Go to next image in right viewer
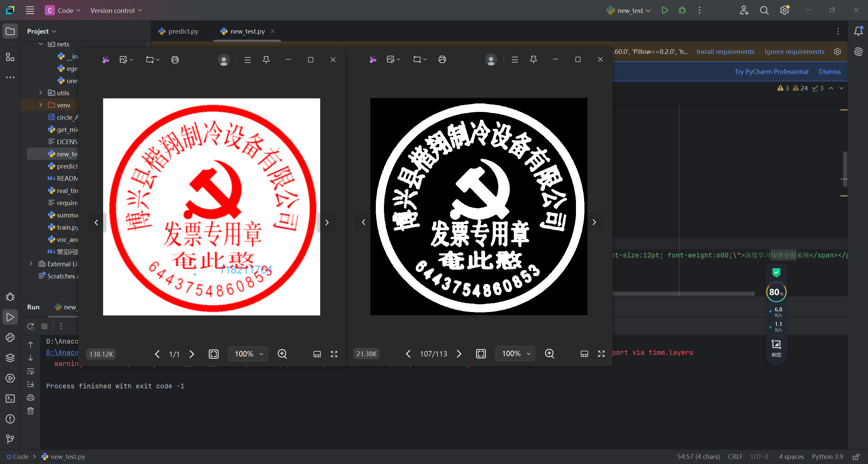 (459, 354)
